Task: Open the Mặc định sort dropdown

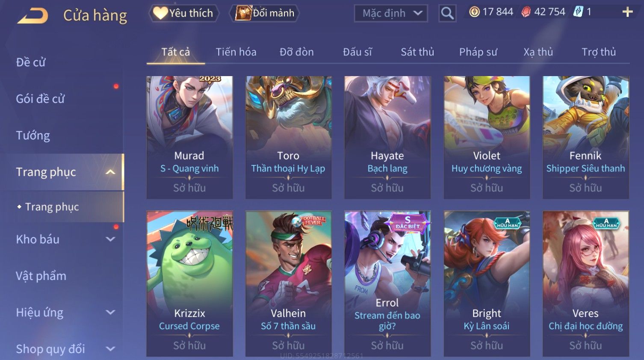Action: 391,13
